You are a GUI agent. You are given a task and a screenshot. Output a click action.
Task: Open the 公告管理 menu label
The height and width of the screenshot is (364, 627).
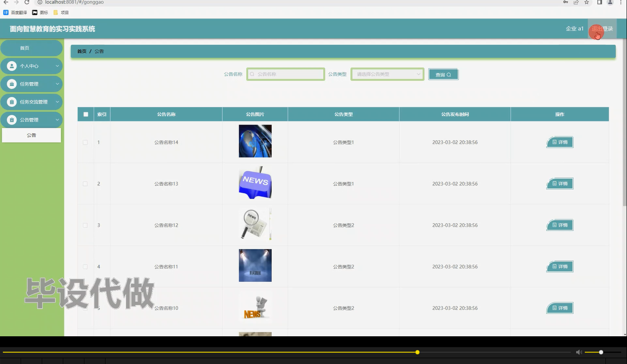click(29, 120)
